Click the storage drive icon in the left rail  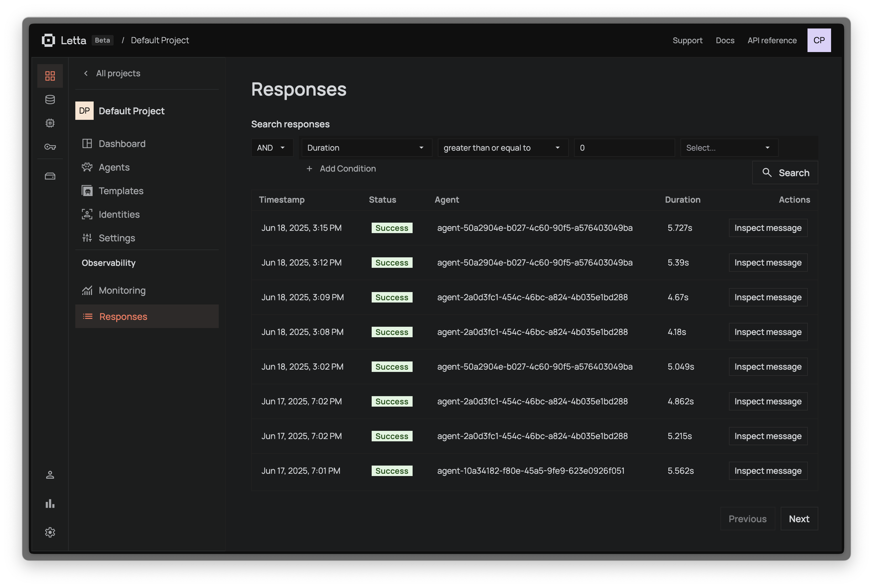(50, 176)
